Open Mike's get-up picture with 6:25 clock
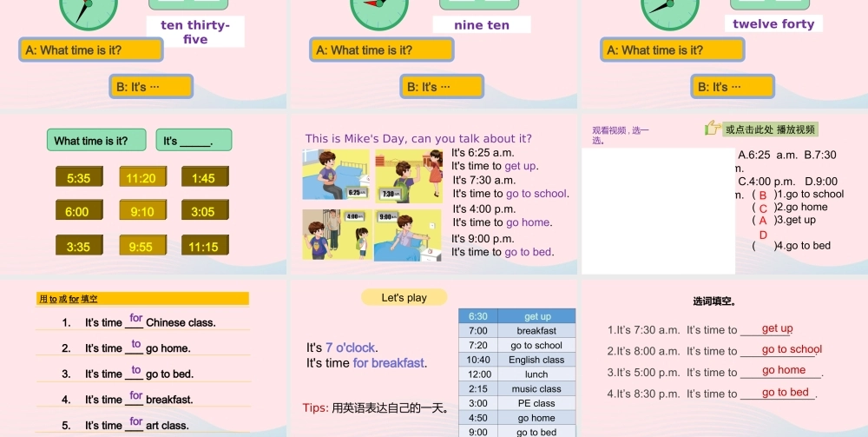Image resolution: width=868 pixels, height=437 pixels. pyautogui.click(x=336, y=175)
